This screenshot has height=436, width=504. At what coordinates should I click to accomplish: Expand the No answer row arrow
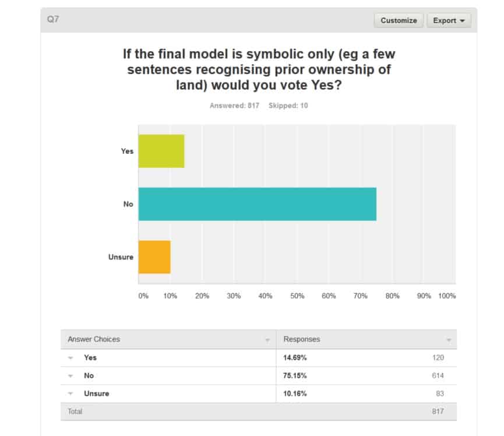(71, 376)
